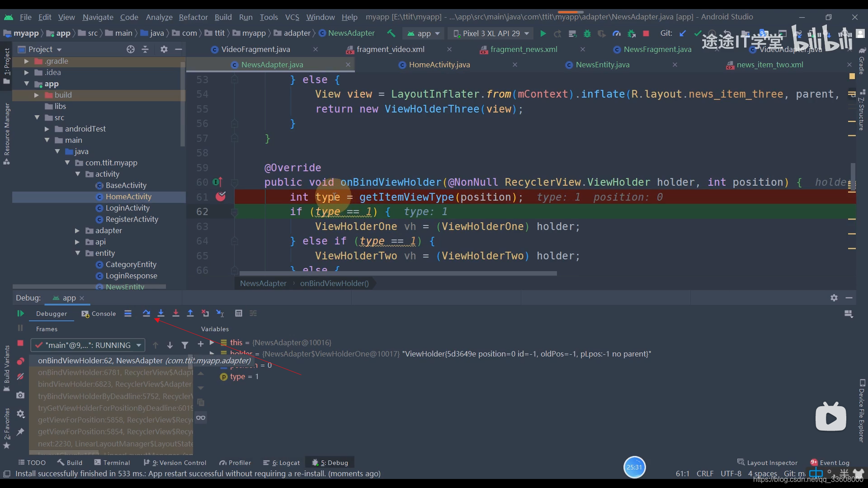The width and height of the screenshot is (868, 488).
Task: Select LoginActivity in project tree
Action: tap(127, 208)
